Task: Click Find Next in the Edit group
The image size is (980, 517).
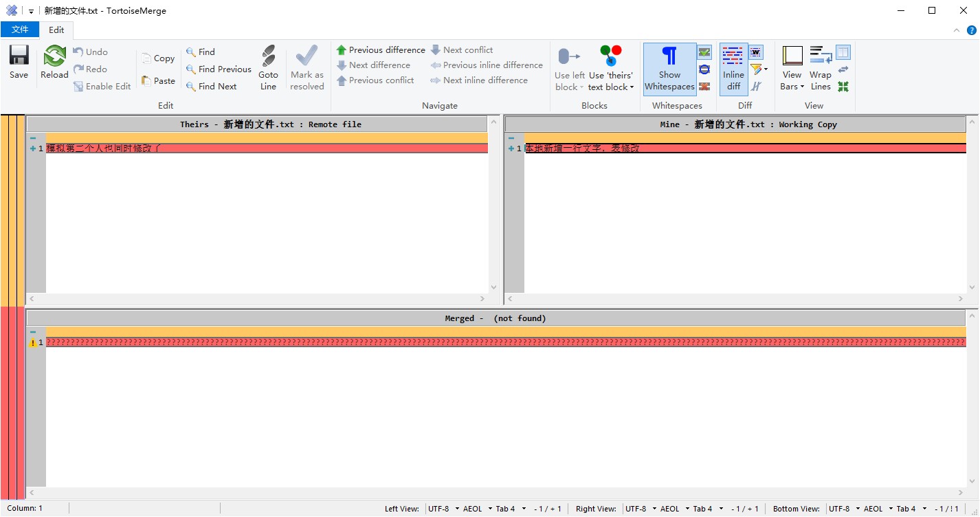Action: pos(211,87)
